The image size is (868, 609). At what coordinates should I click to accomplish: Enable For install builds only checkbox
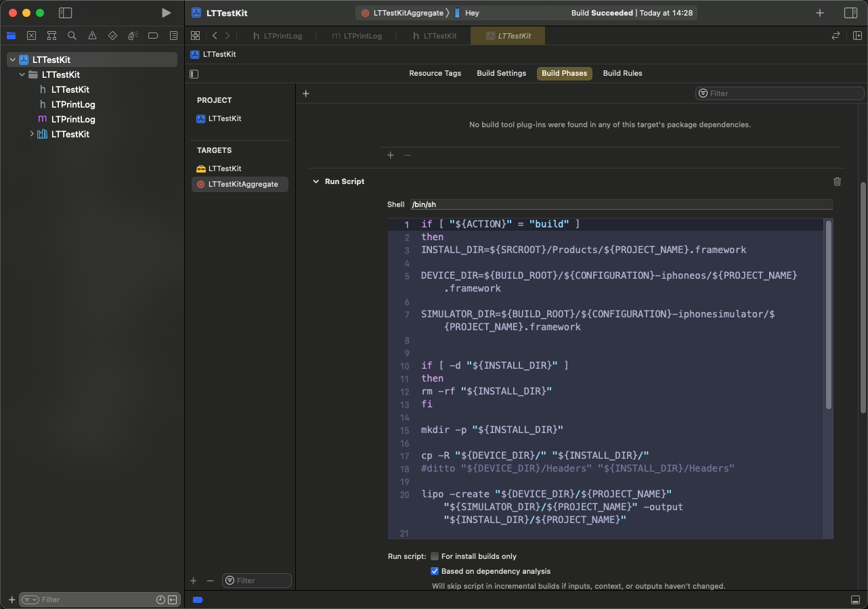click(435, 556)
